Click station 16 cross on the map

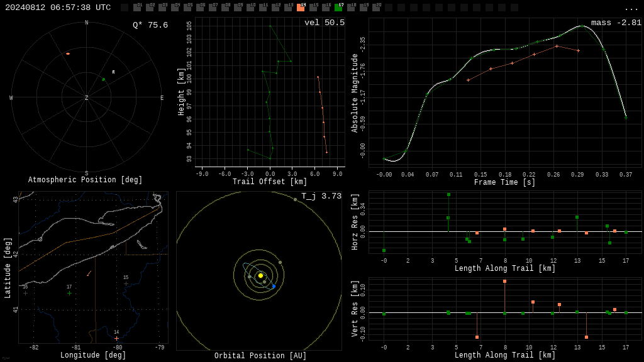(25, 293)
